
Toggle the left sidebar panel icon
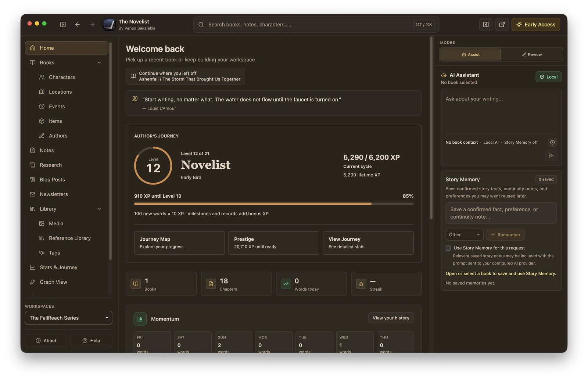pyautogui.click(x=63, y=25)
